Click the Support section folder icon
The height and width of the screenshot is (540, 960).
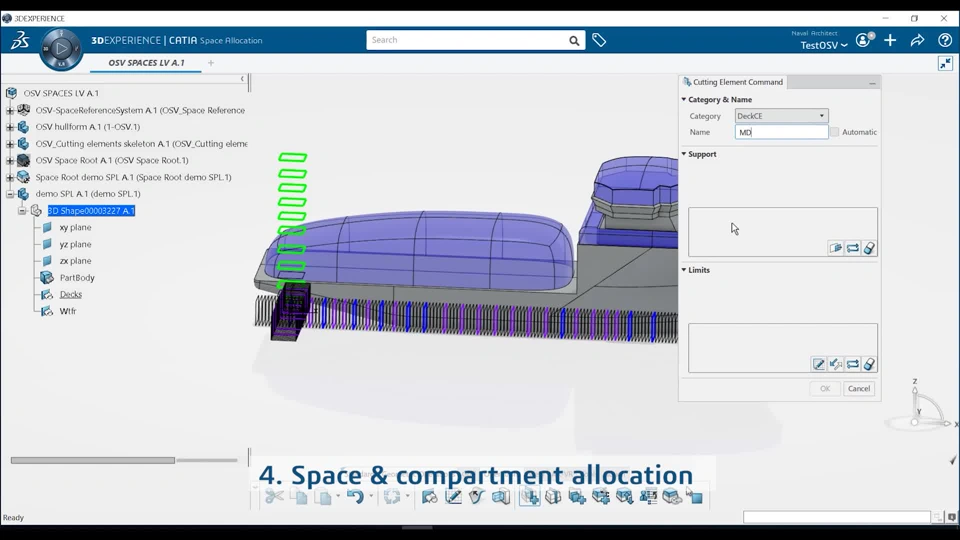pyautogui.click(x=835, y=248)
